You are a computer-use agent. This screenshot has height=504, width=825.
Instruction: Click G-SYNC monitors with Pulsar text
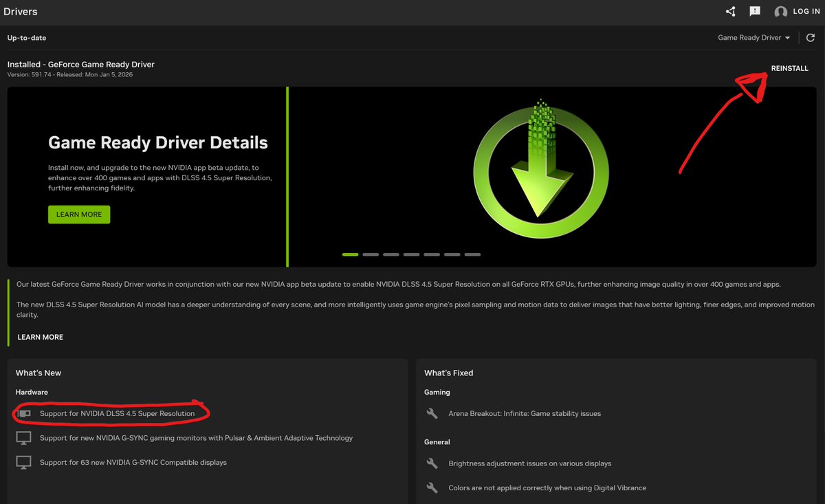[196, 438]
